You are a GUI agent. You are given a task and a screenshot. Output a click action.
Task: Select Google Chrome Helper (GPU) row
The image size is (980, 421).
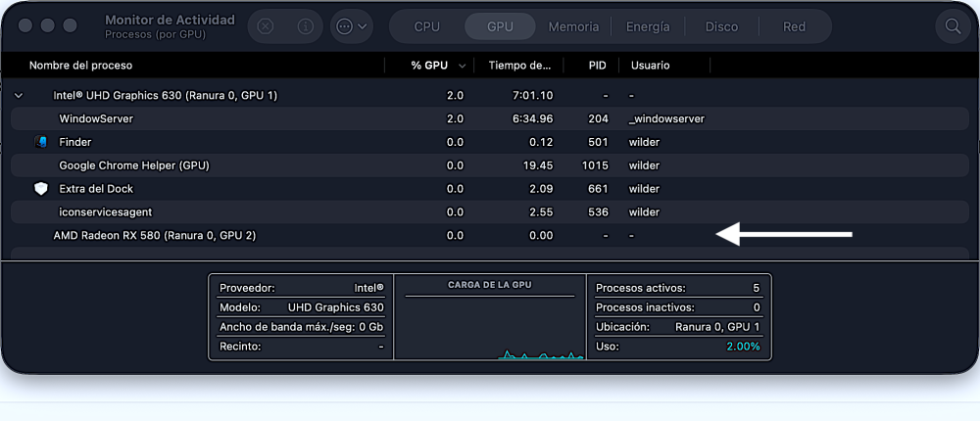point(489,165)
